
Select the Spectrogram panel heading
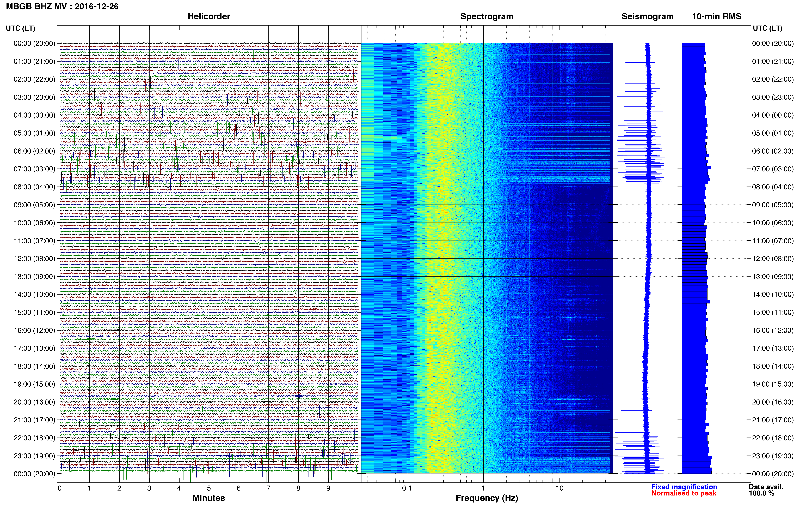click(x=487, y=16)
